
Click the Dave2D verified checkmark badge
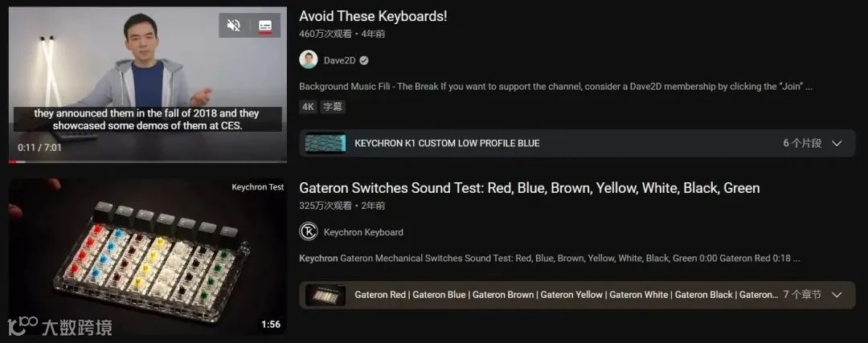(364, 60)
